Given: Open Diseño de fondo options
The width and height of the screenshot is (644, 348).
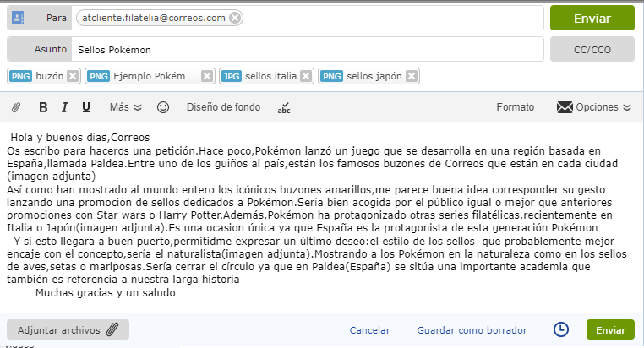Looking at the screenshot, I should click(223, 107).
